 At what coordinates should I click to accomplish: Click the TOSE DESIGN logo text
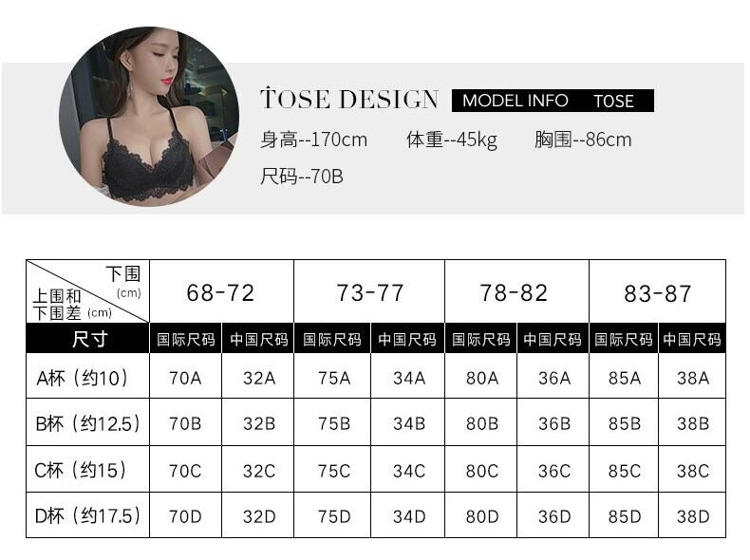point(348,100)
